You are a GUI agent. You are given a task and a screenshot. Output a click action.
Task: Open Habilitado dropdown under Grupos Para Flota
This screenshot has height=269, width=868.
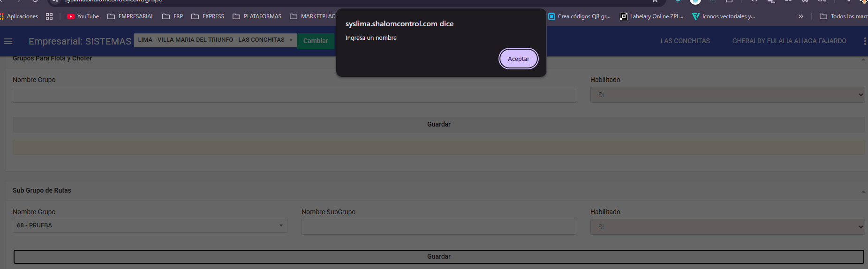(x=727, y=95)
